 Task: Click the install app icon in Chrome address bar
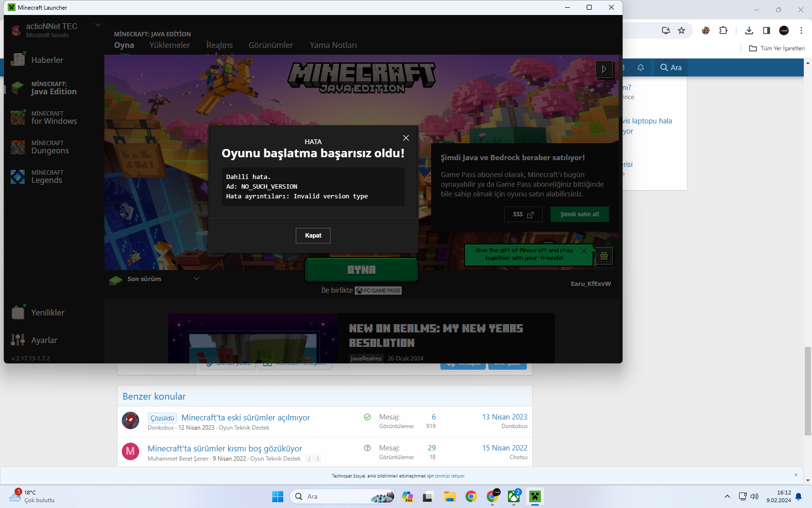coord(666,30)
